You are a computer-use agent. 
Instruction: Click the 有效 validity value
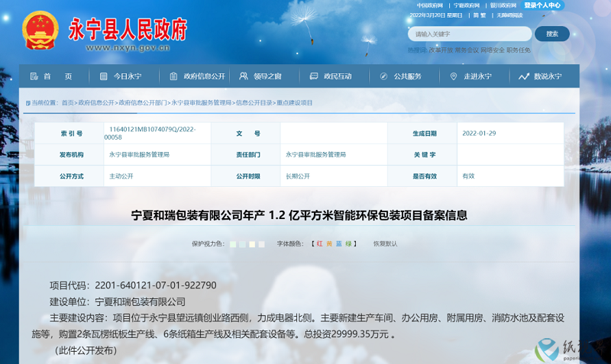(x=468, y=176)
